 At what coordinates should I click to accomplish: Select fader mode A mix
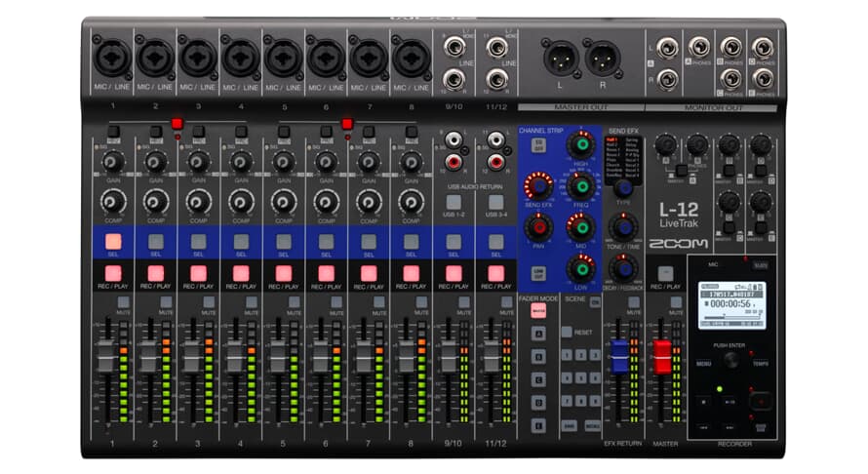click(x=538, y=334)
